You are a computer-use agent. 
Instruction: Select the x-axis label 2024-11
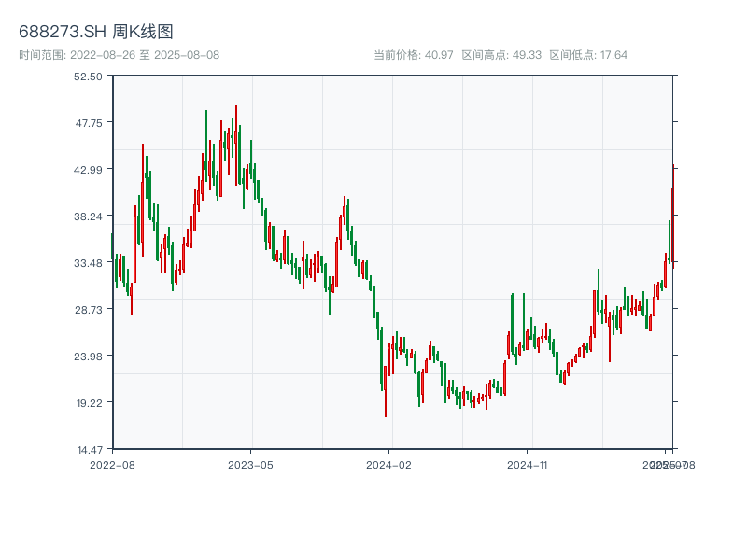click(x=527, y=465)
